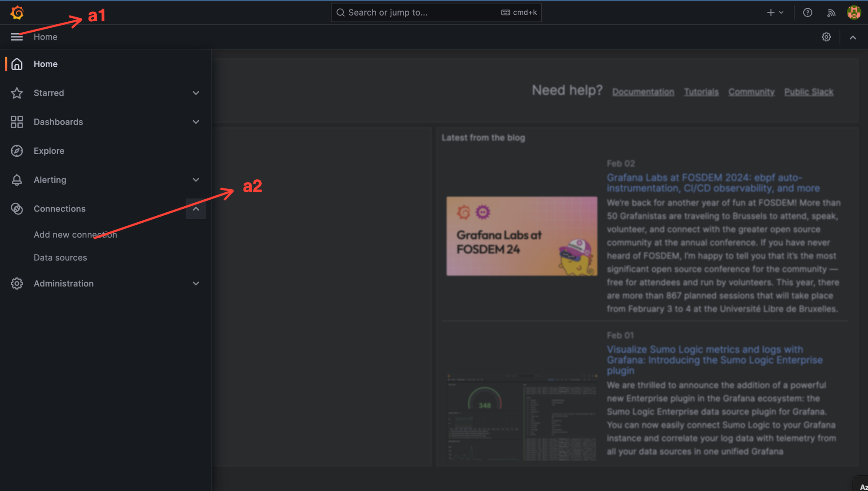Open the help question mark icon

coord(807,13)
